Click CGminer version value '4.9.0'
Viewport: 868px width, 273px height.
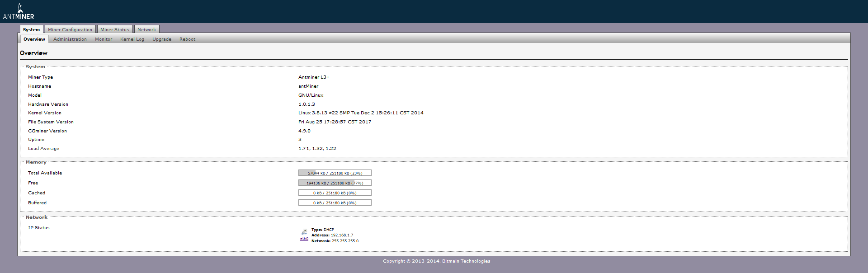304,131
